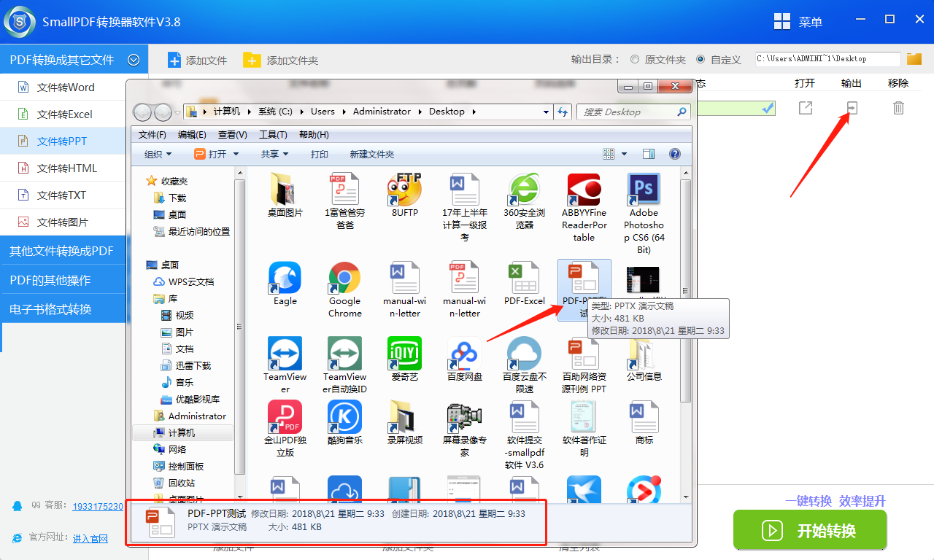Collapse the PDF转换成其它文件 section
The height and width of the screenshot is (560, 934).
click(134, 60)
